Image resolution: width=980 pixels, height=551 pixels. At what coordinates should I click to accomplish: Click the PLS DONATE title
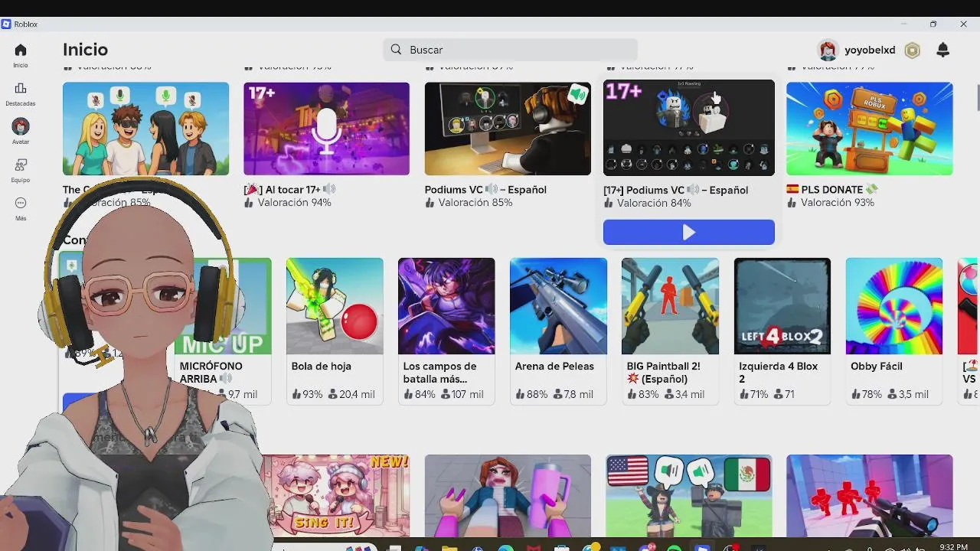[832, 190]
